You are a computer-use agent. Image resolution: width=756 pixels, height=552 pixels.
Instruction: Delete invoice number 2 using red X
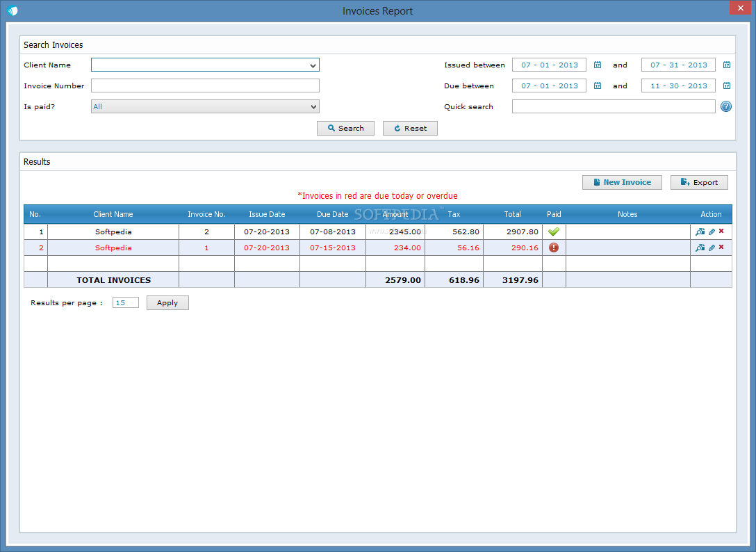point(721,231)
